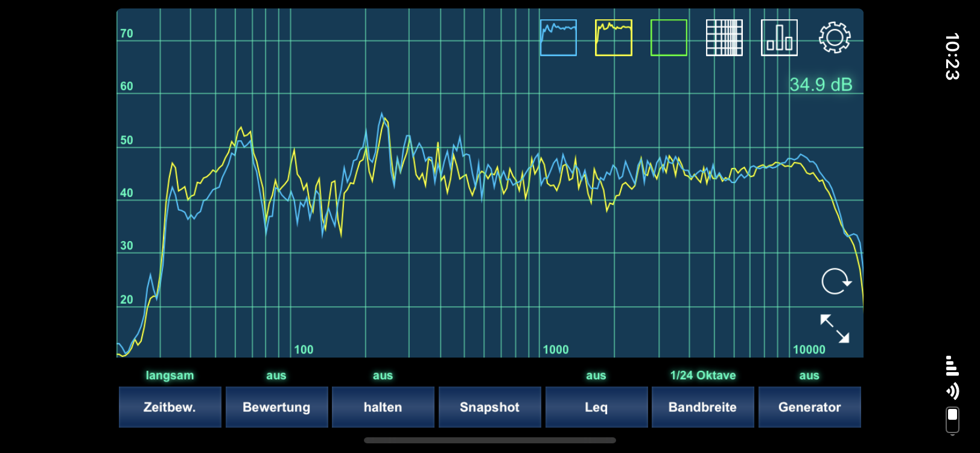The width and height of the screenshot is (980, 453).
Task: Toggle the halten hold function
Action: tap(383, 407)
